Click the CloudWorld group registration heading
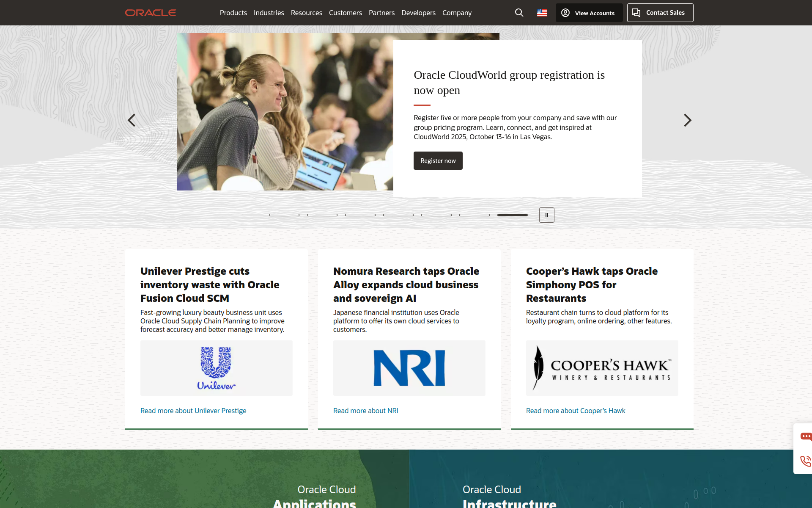Image resolution: width=812 pixels, height=508 pixels. pos(509,83)
